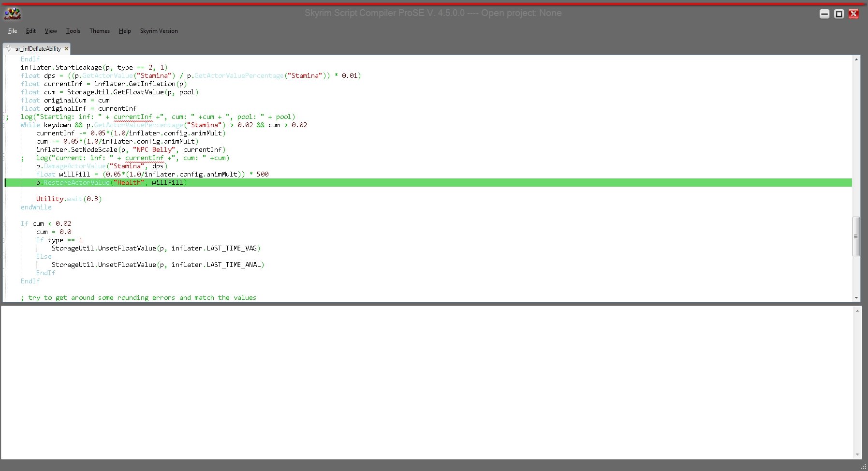Click the 'try to get around some rounding errors' comment
Viewport: 868px width, 471px height.
(x=138, y=297)
